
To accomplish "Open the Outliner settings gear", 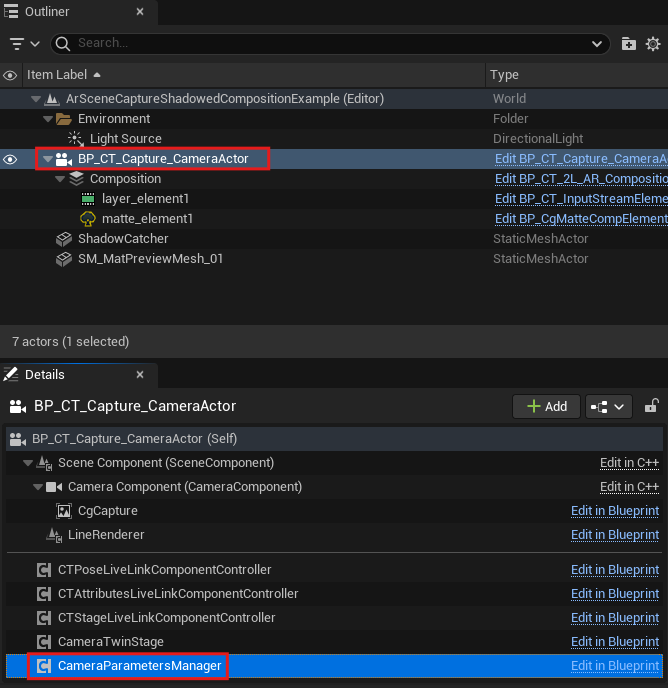I will point(653,44).
